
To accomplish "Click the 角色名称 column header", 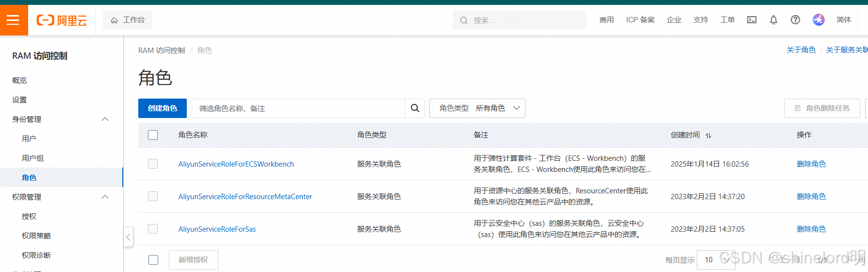I will click(x=193, y=135).
